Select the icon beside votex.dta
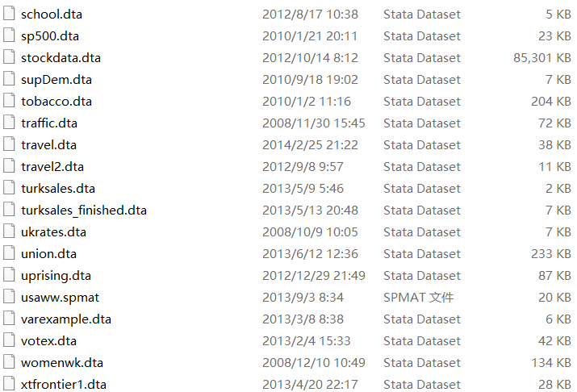 [8, 340]
